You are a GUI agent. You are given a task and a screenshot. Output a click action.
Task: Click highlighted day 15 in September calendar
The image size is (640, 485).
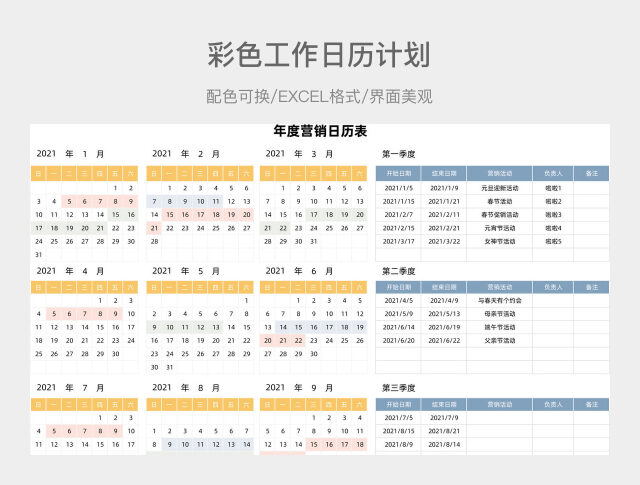tap(313, 444)
